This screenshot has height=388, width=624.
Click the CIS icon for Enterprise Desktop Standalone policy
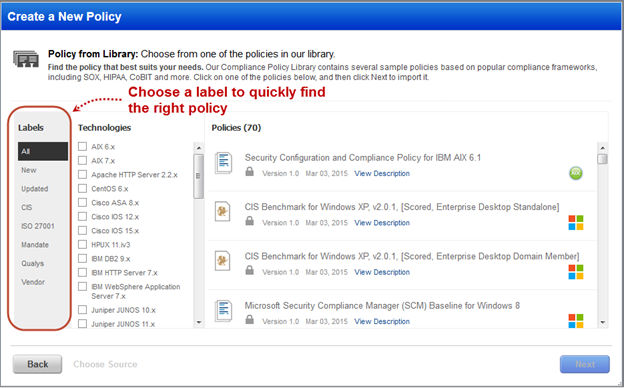222,211
